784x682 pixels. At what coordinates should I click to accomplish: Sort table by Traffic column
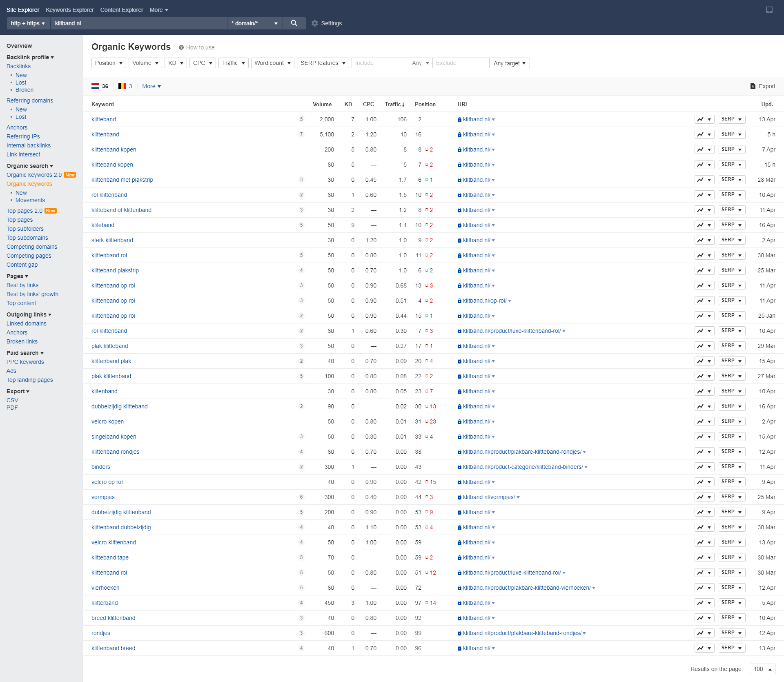click(394, 104)
